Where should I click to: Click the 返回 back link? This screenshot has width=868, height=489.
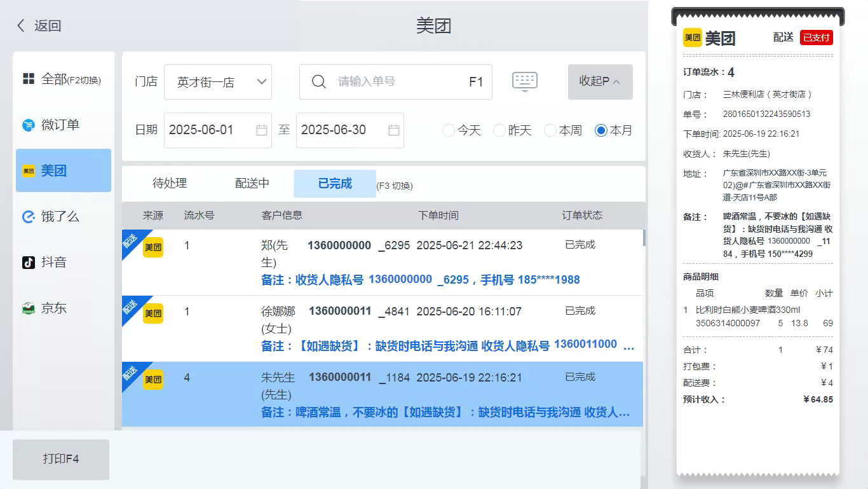[x=39, y=26]
